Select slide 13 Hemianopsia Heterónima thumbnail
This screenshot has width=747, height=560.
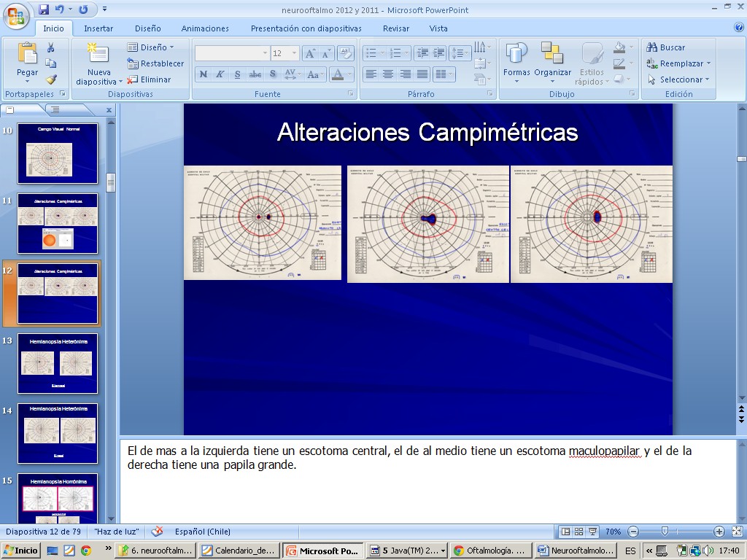[57, 363]
